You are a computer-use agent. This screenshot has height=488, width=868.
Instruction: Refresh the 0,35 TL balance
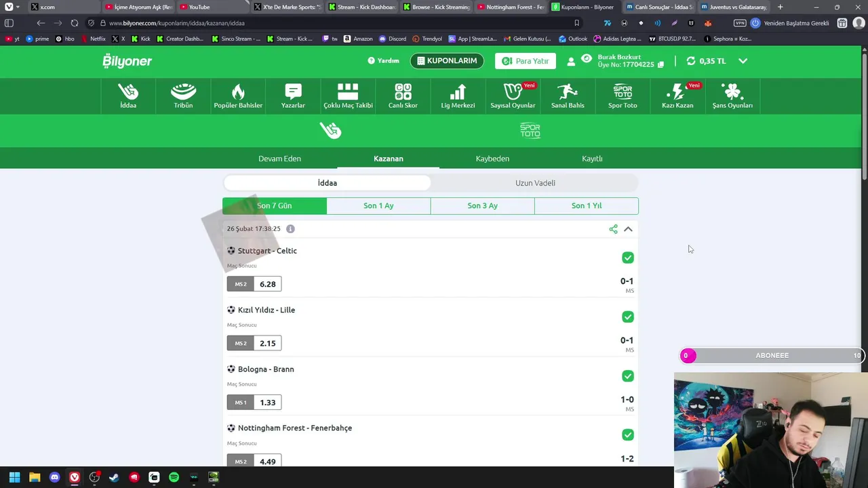691,61
